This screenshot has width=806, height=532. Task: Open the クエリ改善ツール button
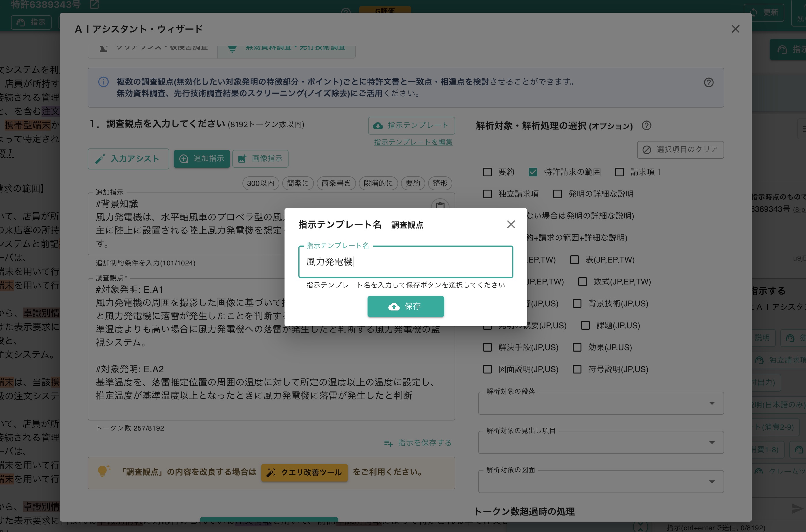[x=304, y=473]
